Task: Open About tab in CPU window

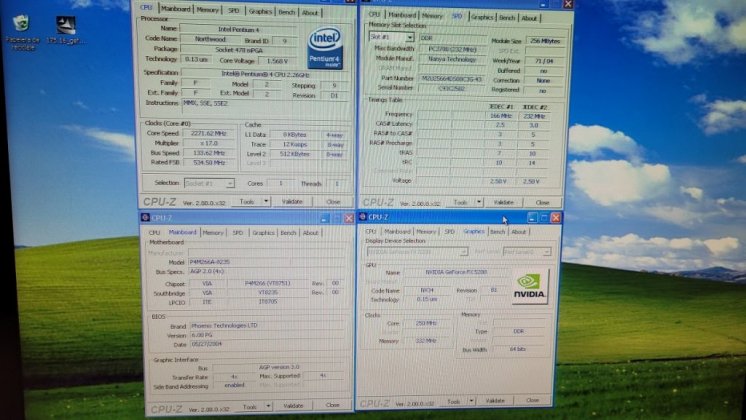Action: 310,12
